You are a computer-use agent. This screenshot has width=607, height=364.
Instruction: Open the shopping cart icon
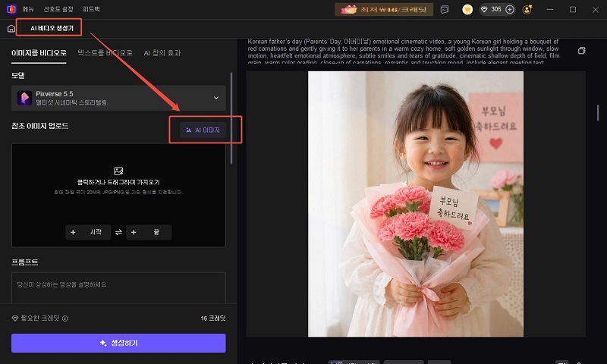coord(467,10)
